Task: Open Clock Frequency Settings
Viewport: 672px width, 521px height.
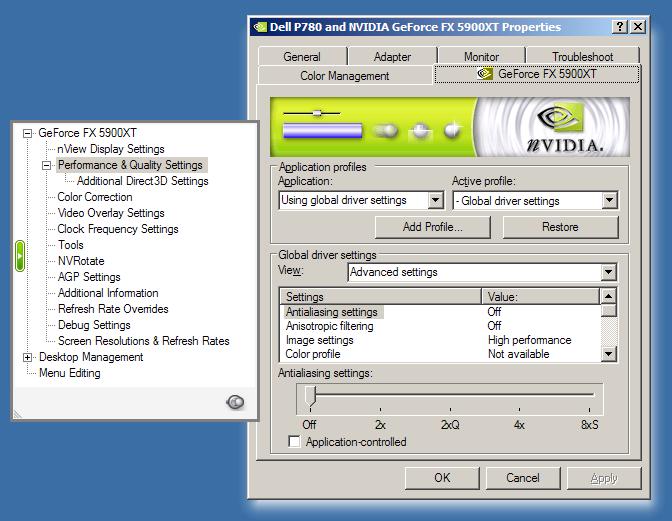Action: tap(118, 229)
